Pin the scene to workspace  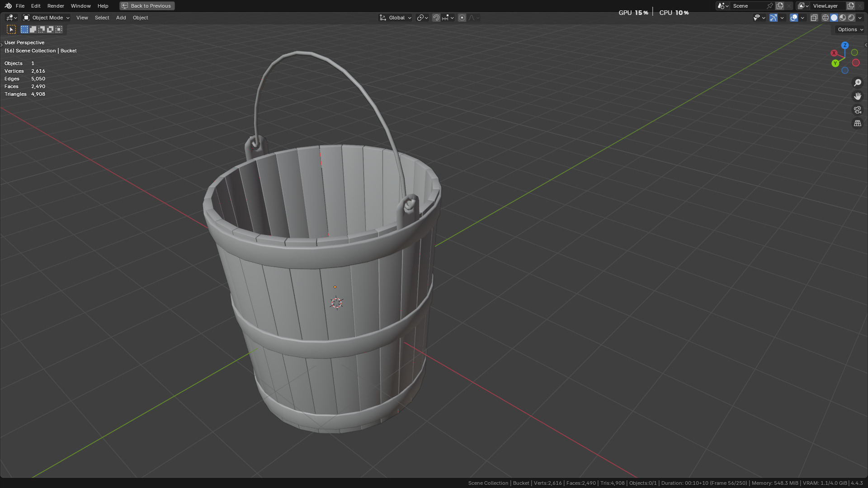pyautogui.click(x=770, y=6)
